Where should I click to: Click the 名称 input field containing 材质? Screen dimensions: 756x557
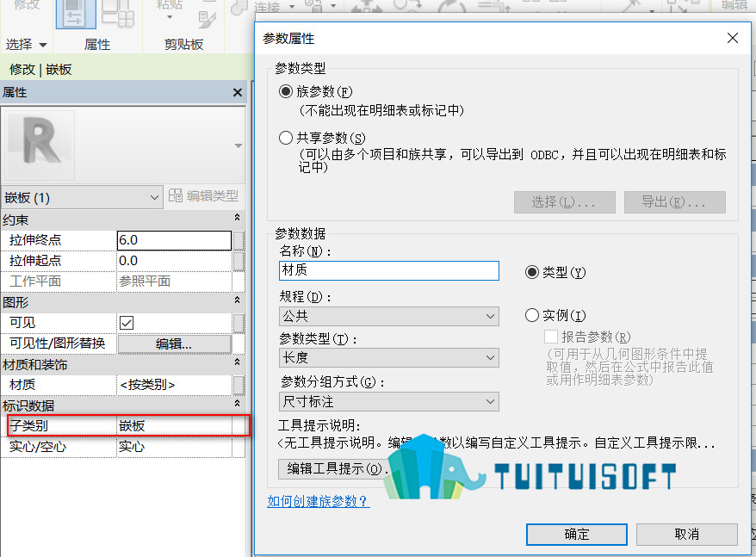pyautogui.click(x=388, y=270)
